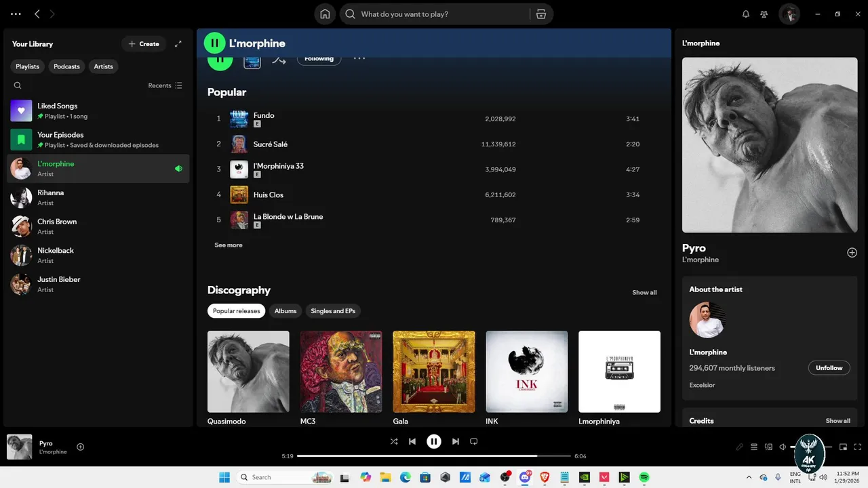Open the play Queue icon

point(754,447)
